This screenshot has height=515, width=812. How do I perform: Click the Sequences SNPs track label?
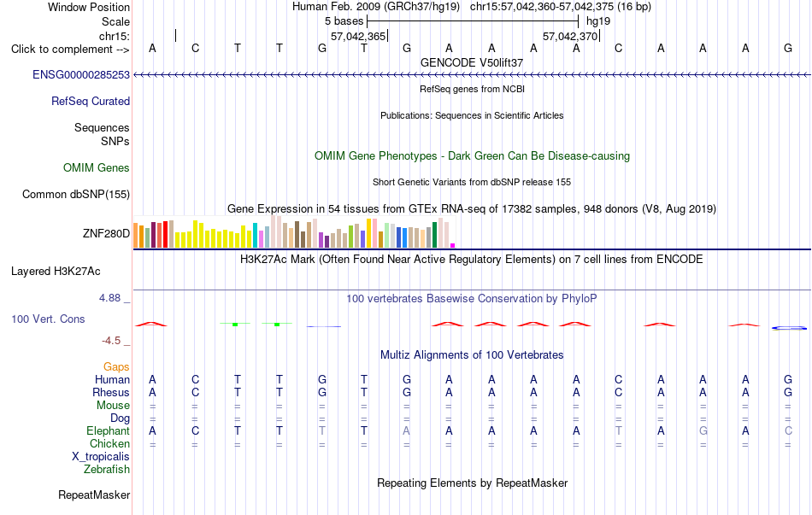(102, 134)
